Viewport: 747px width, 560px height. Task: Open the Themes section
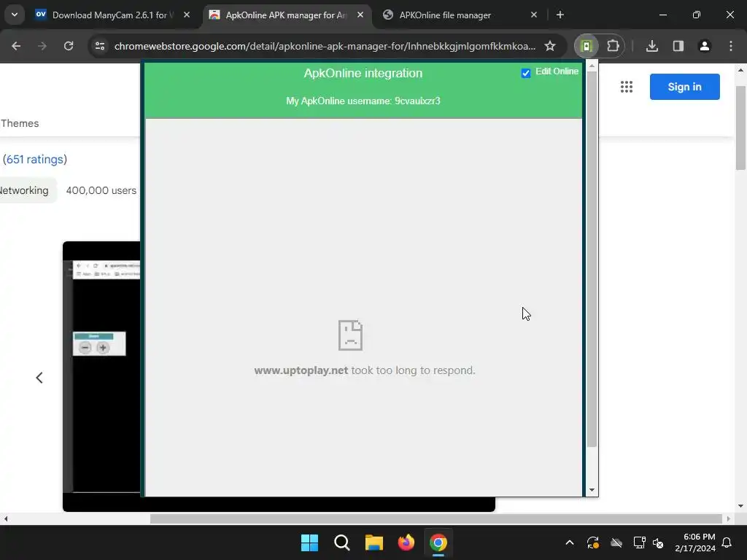pyautogui.click(x=20, y=123)
